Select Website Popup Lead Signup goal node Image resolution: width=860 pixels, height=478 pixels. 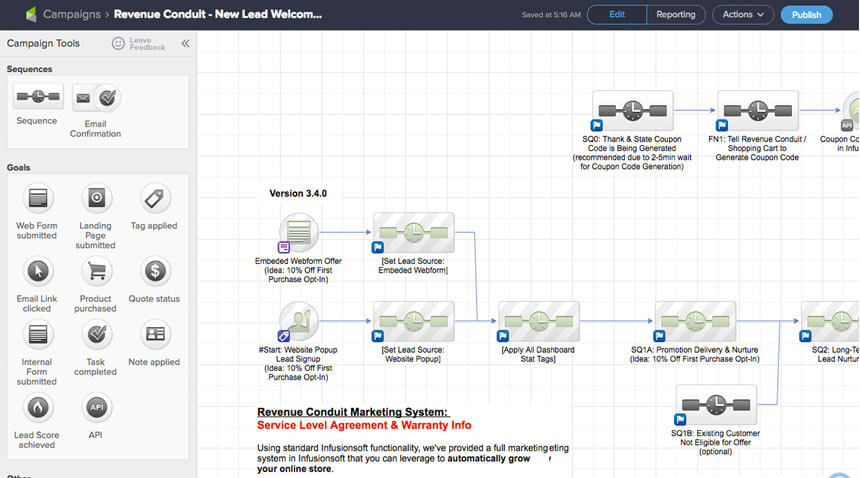[299, 321]
